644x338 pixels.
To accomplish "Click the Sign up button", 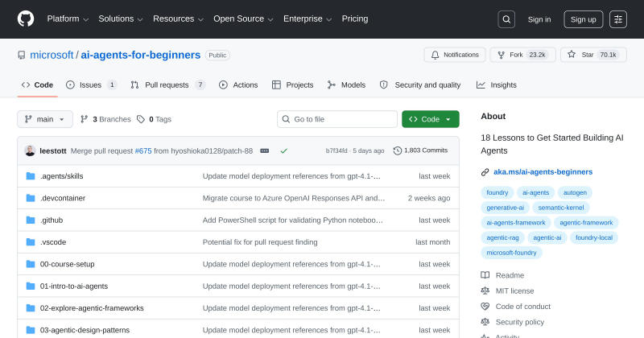I will pyautogui.click(x=583, y=19).
